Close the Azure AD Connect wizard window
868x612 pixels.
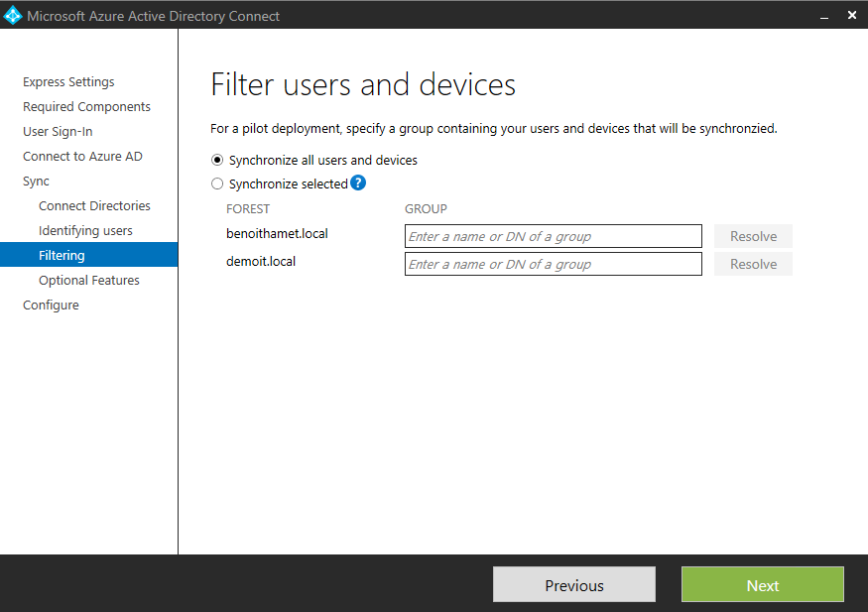tap(851, 16)
